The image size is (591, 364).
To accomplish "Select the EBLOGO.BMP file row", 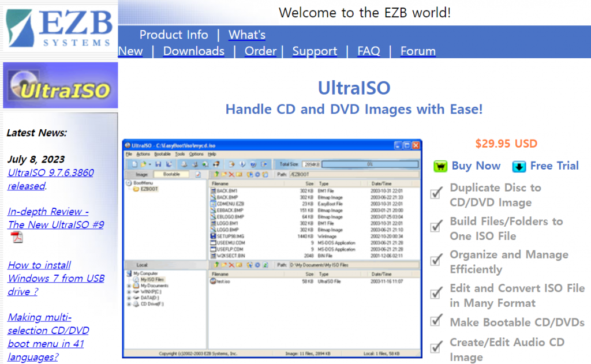I will (x=313, y=217).
